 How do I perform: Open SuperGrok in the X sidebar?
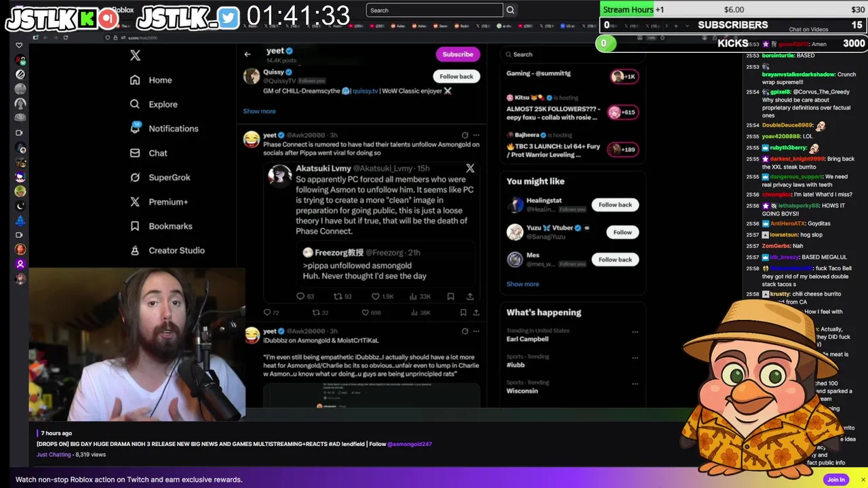click(159, 178)
